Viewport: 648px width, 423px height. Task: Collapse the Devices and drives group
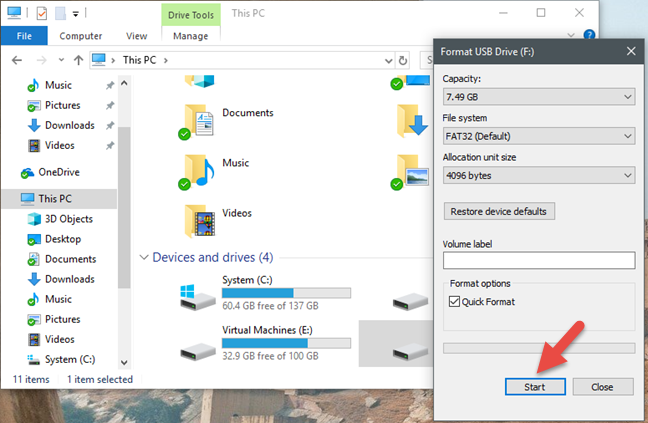click(144, 257)
